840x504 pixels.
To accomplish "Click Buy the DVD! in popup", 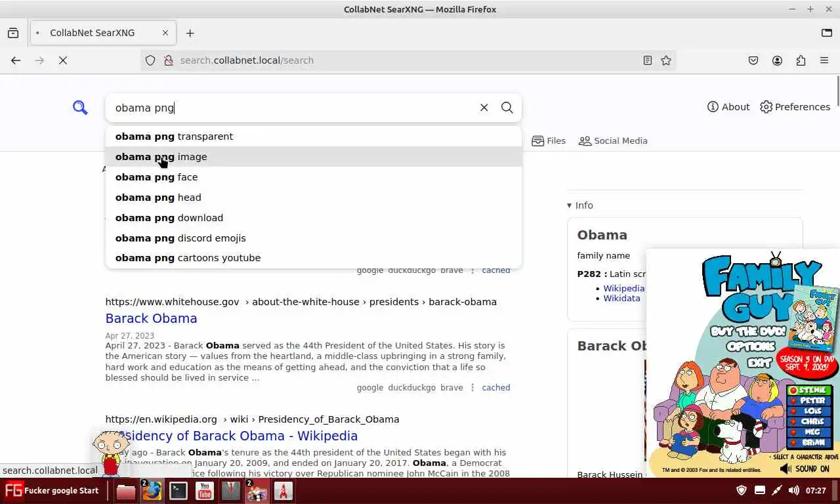I will click(747, 331).
